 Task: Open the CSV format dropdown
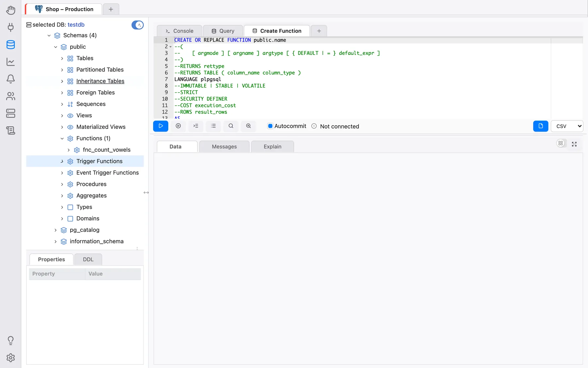click(567, 126)
